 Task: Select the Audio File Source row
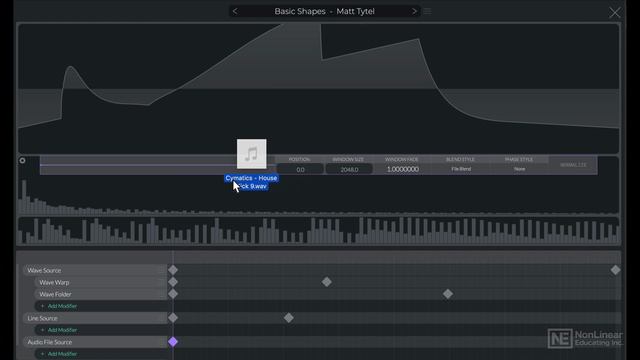coord(95,342)
